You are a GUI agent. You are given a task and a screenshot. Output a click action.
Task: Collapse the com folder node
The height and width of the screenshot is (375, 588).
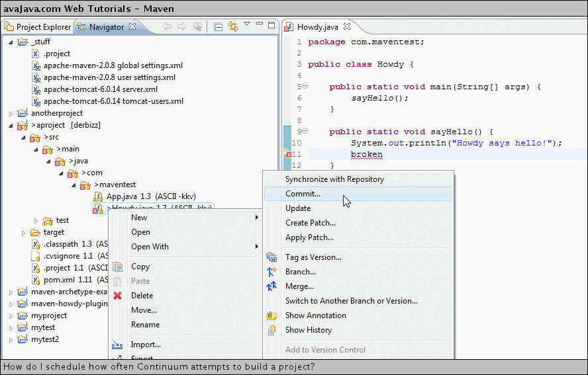click(x=61, y=173)
